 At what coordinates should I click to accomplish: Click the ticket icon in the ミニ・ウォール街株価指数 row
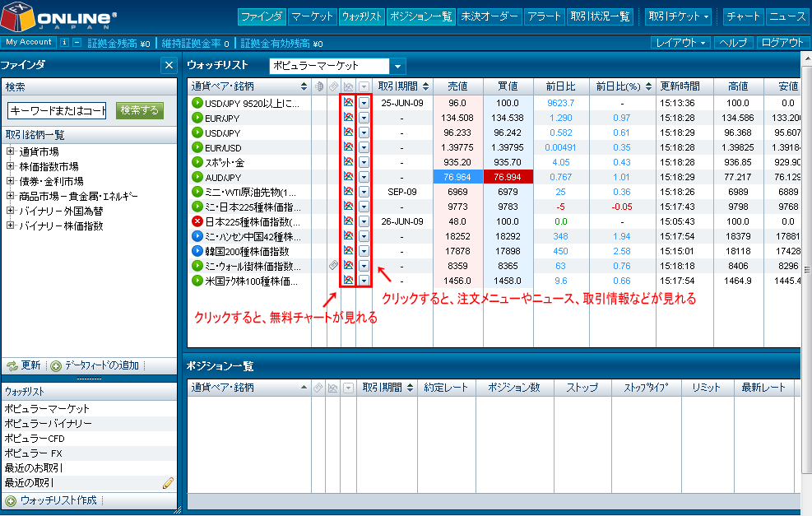point(334,265)
